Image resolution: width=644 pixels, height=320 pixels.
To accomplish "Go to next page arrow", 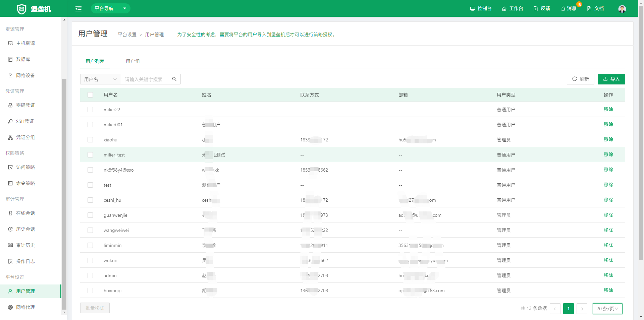I will [x=582, y=309].
